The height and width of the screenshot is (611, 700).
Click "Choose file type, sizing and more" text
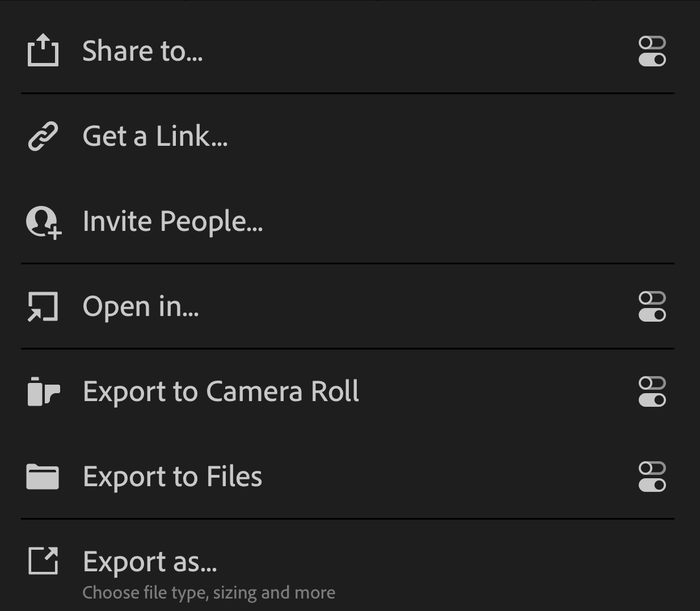point(209,592)
